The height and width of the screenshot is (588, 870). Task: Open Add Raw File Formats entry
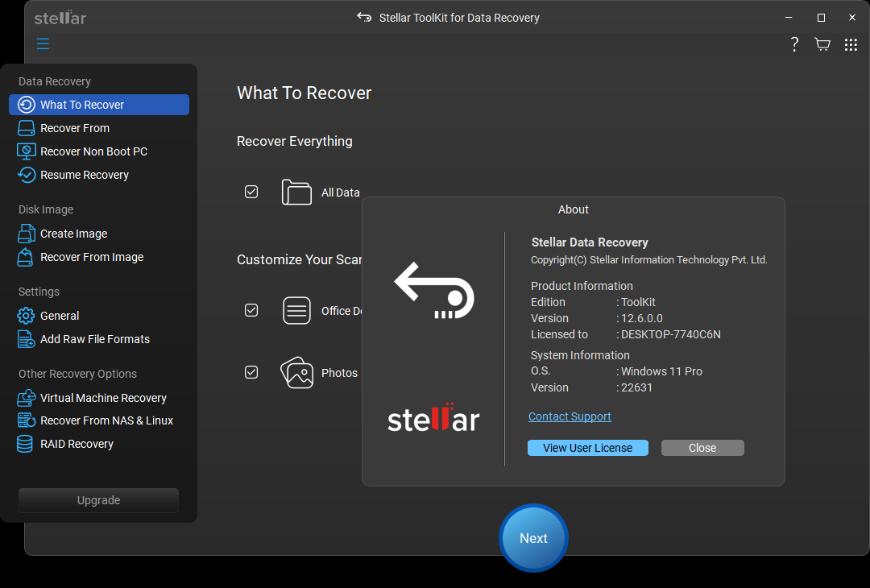tap(95, 339)
